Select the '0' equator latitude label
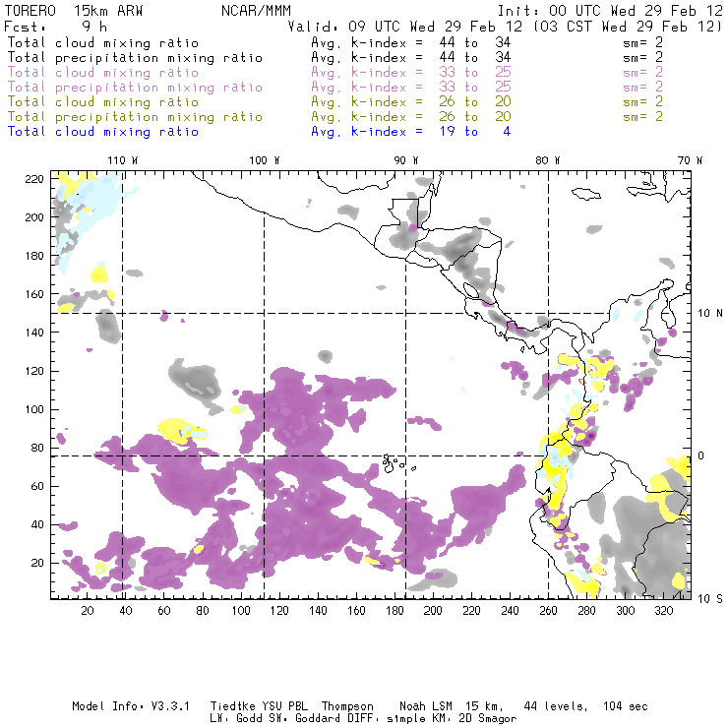Screen dimensions: 728x728 (x=701, y=455)
